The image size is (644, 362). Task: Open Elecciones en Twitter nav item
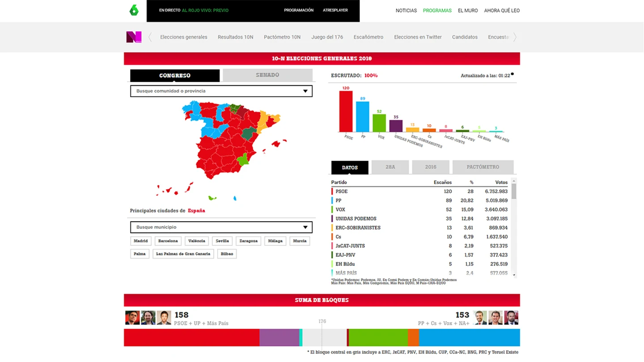click(418, 37)
